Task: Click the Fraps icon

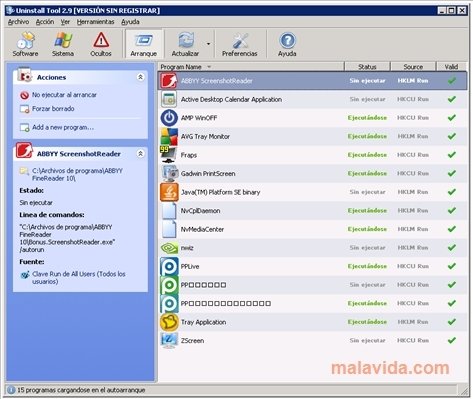Action: pyautogui.click(x=169, y=155)
